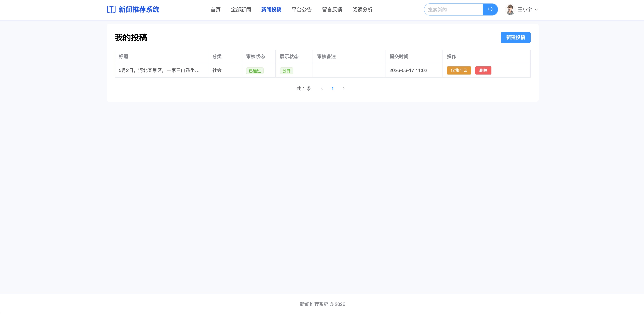Screen dimensions: 644x314
Task: Click the 我的投稿 page heading
Action: click(131, 38)
